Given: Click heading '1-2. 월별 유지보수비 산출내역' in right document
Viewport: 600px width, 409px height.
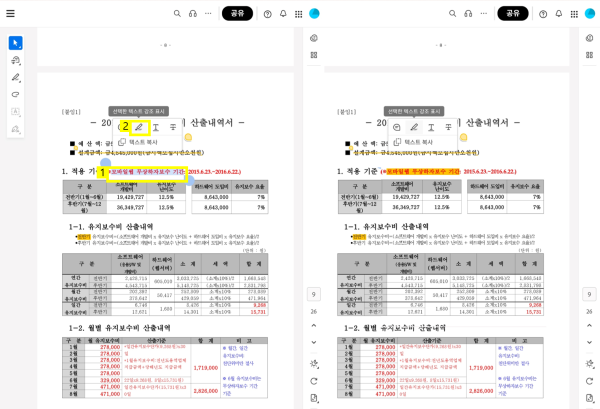Looking at the screenshot, I should [x=395, y=328].
